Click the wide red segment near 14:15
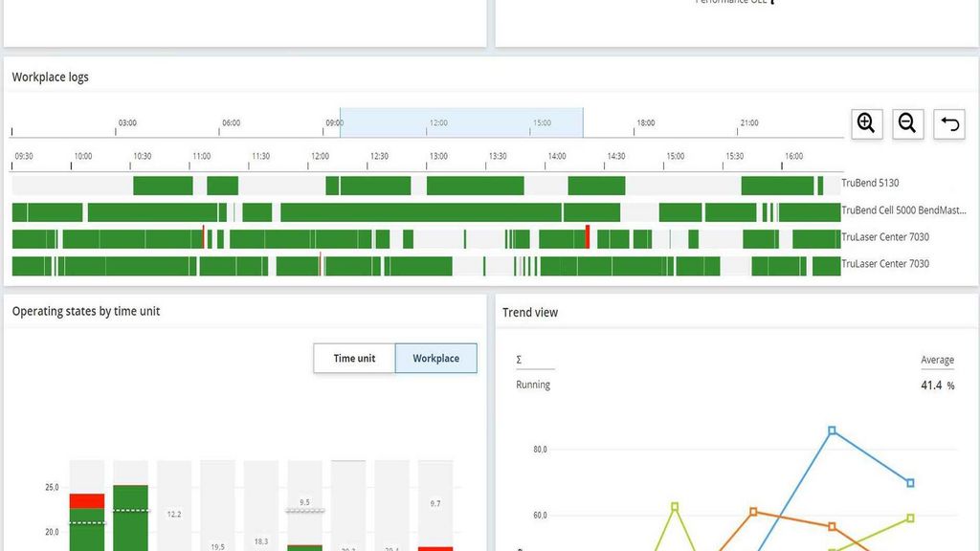 click(x=588, y=238)
